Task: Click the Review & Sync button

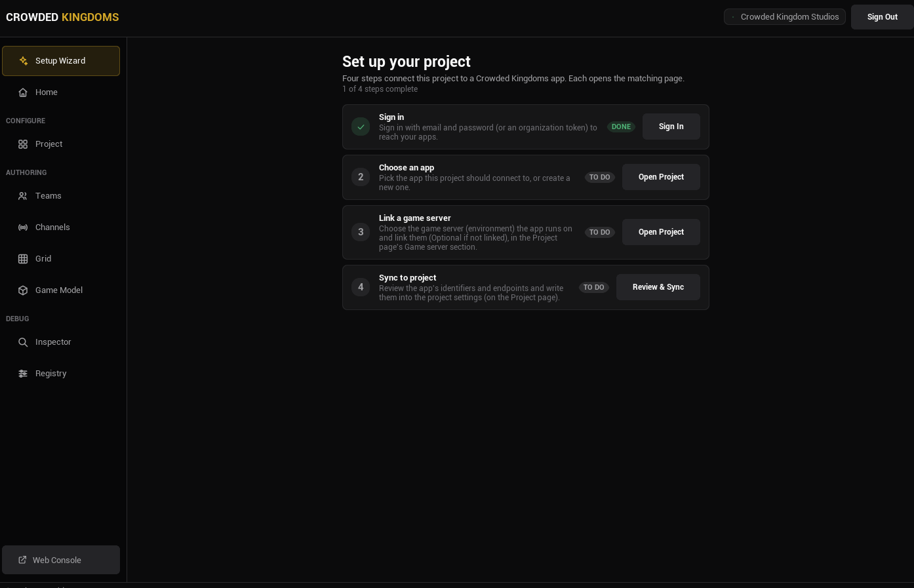Action: pyautogui.click(x=658, y=287)
